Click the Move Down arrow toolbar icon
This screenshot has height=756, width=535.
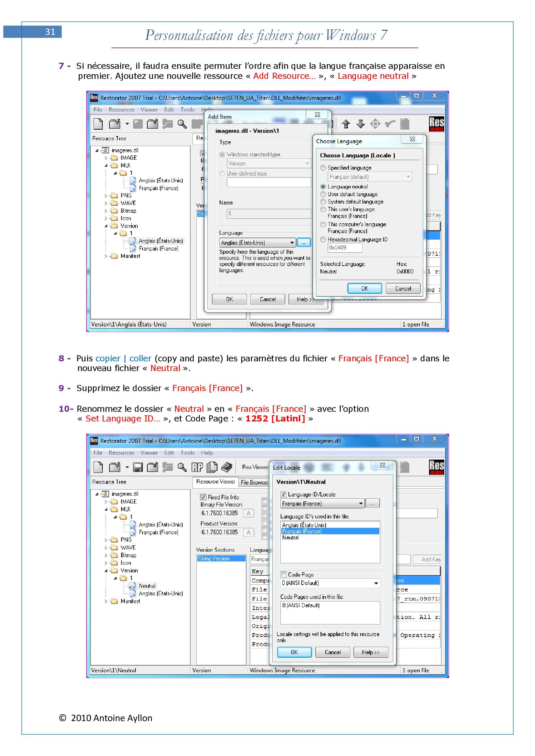pos(361,124)
